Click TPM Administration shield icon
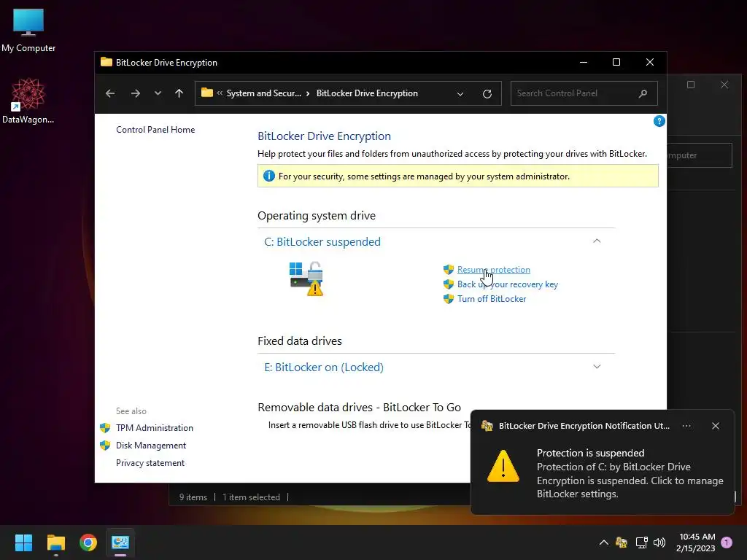The width and height of the screenshot is (747, 560). tap(105, 427)
